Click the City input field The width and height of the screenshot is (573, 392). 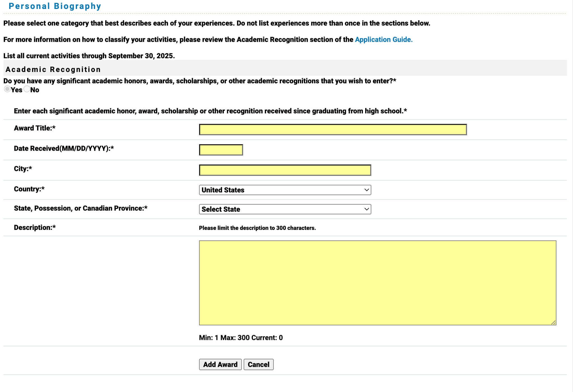(x=285, y=170)
